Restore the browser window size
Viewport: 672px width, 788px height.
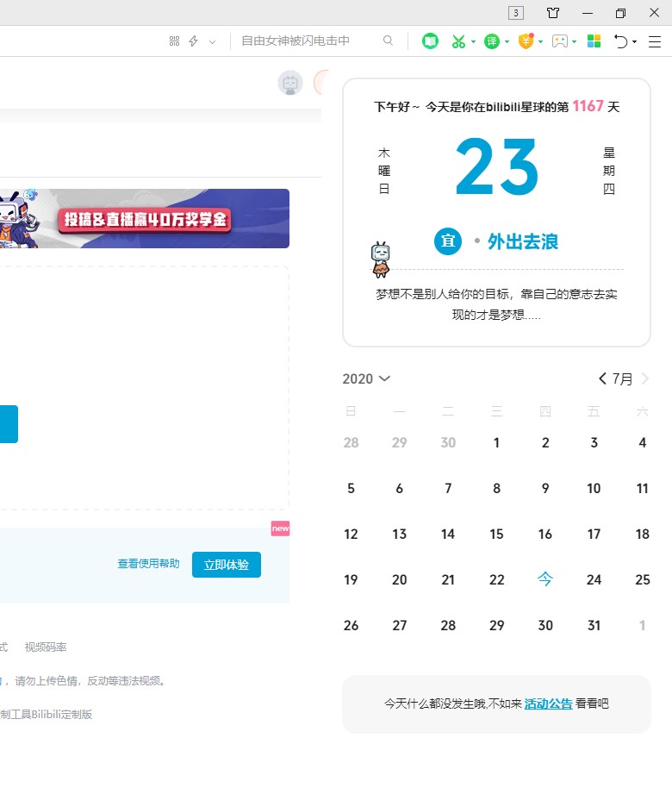(621, 13)
